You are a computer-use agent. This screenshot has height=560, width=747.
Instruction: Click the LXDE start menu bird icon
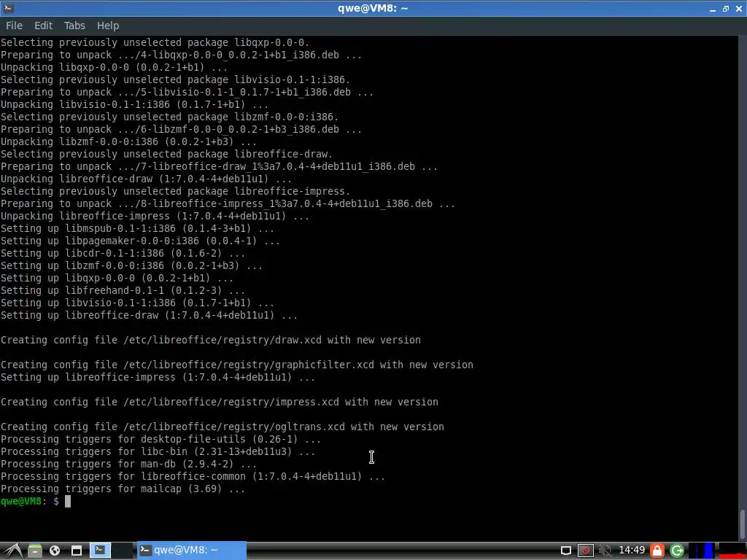tap(12, 551)
